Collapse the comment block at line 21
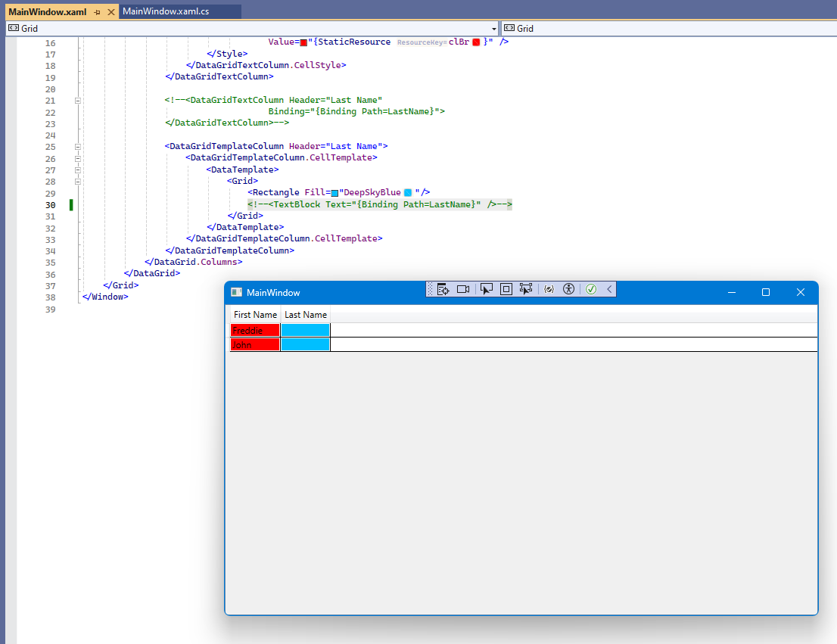 click(x=78, y=101)
